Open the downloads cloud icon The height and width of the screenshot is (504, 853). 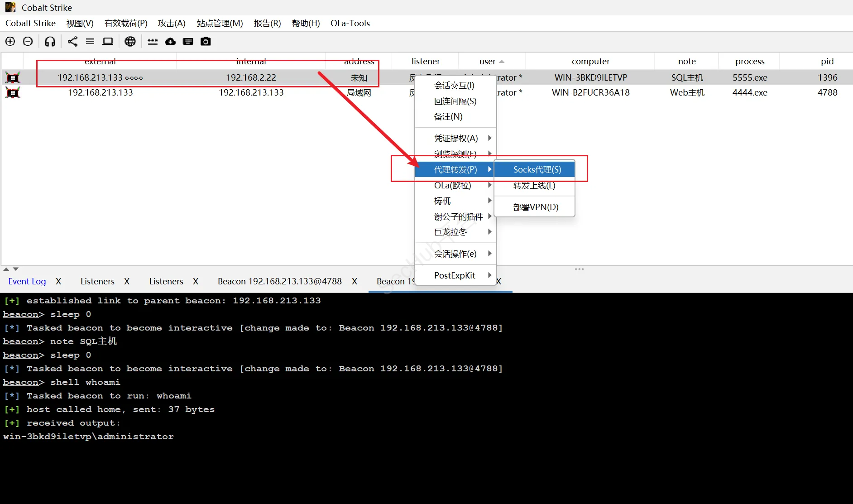point(170,42)
